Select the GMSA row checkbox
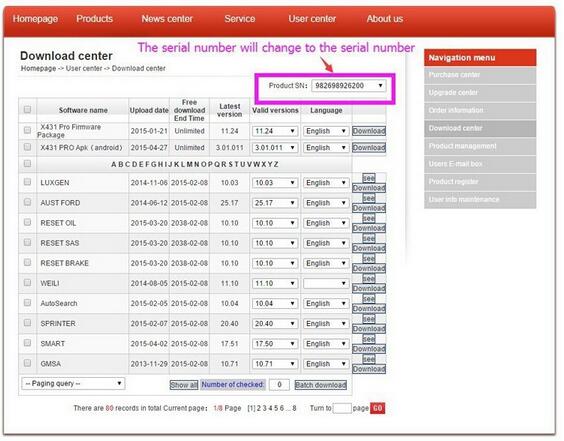The width and height of the screenshot is (564, 441). click(27, 363)
